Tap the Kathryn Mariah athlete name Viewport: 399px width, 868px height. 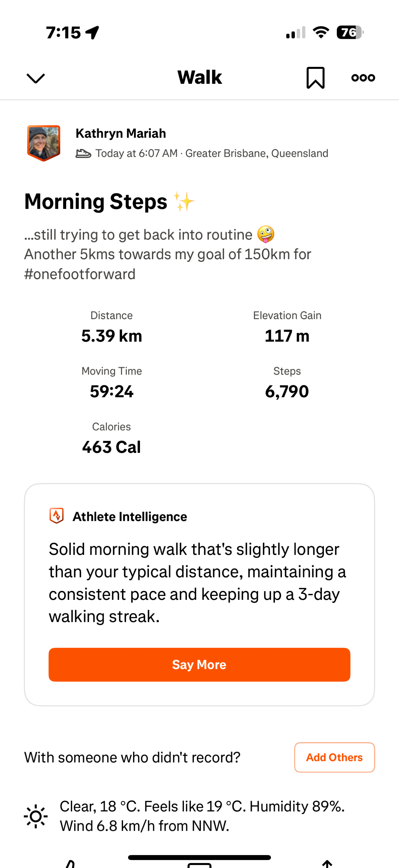click(121, 133)
